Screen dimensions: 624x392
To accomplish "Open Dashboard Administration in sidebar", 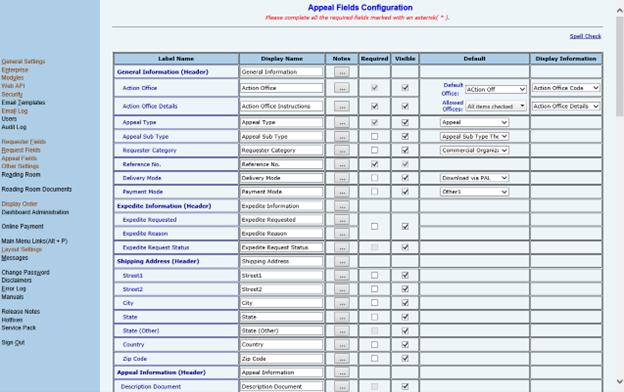I will click(35, 212).
